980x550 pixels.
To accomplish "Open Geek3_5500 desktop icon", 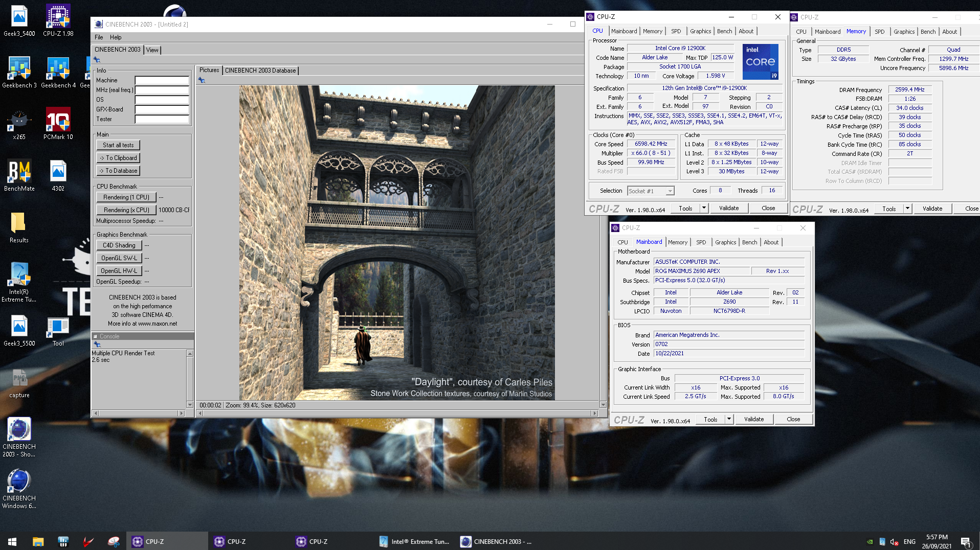I will pos(19,330).
